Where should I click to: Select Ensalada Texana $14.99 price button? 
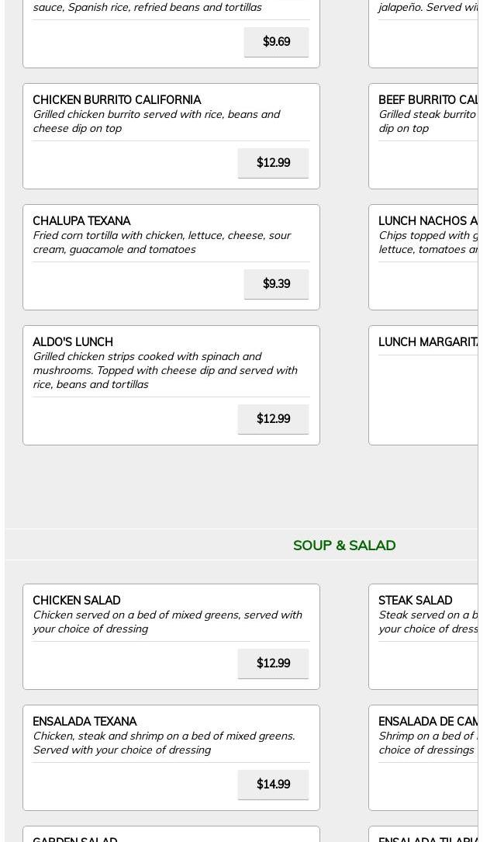point(273,784)
